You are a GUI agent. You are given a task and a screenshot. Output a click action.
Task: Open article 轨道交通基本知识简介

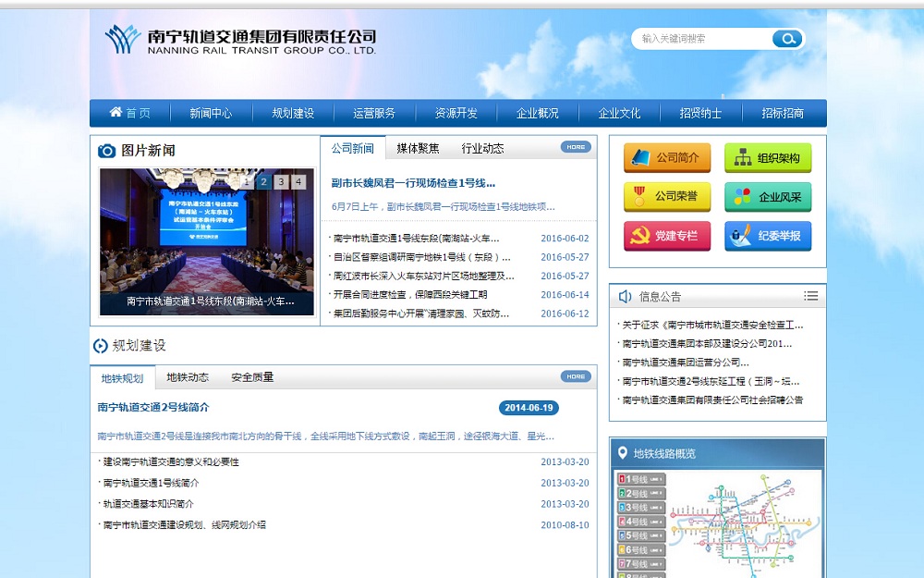coord(148,504)
